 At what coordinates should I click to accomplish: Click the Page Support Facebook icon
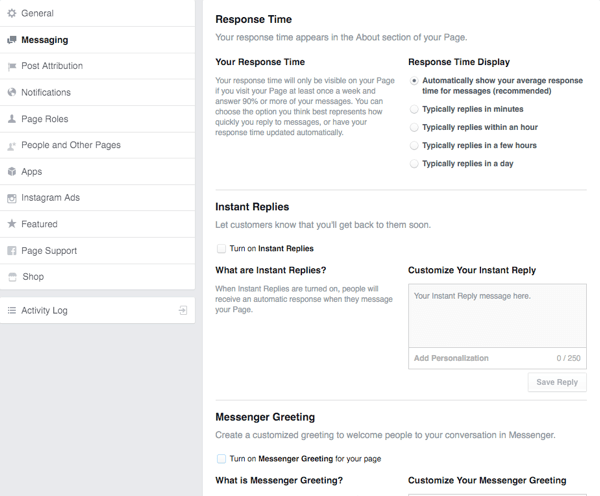click(x=12, y=251)
